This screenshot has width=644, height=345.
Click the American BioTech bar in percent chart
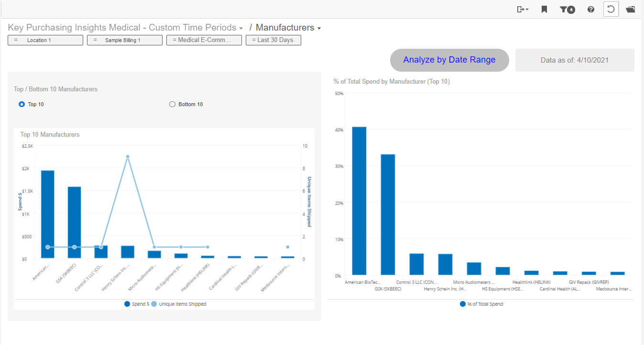pyautogui.click(x=359, y=201)
